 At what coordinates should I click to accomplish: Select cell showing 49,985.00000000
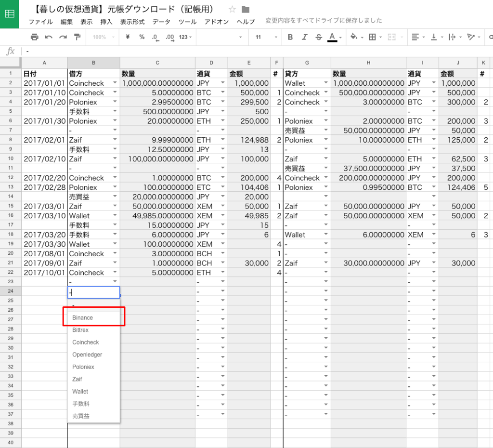(157, 216)
